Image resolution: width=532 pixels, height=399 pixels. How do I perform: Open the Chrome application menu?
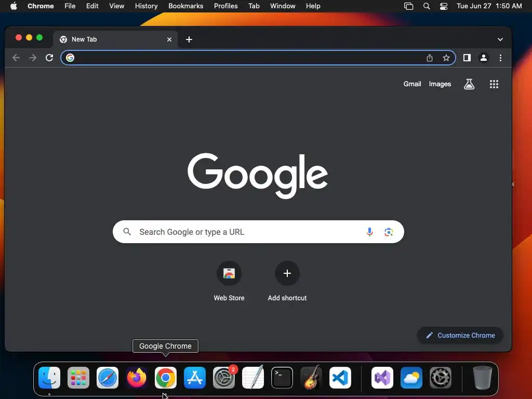pyautogui.click(x=41, y=6)
